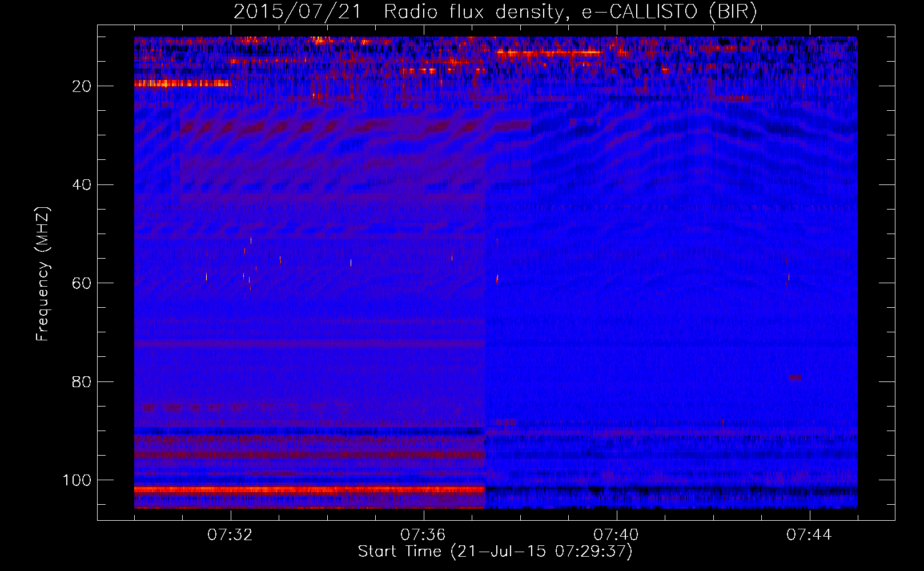Click the time tick label "07:40"
Screen dimensions: 924x571
pyautogui.click(x=616, y=535)
